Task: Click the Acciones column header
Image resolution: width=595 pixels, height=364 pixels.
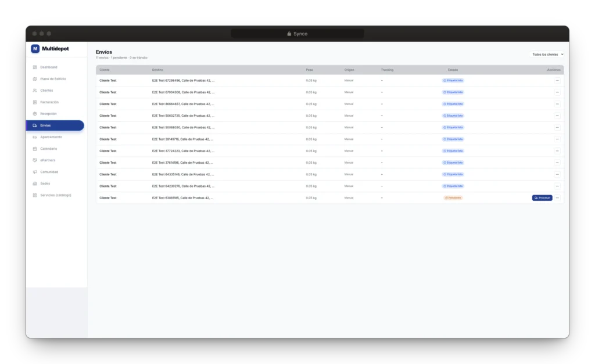Action: click(x=554, y=70)
